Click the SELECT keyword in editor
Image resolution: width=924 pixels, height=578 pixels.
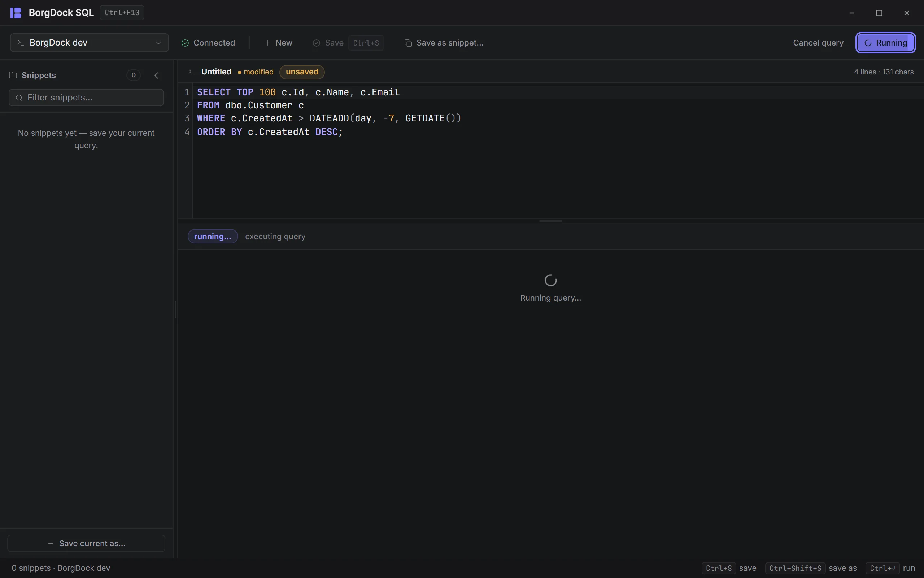(214, 92)
